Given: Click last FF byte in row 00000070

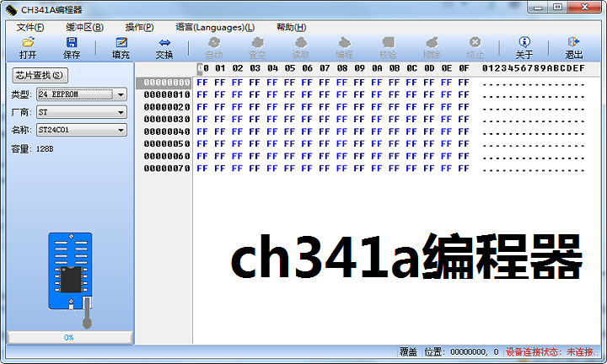Looking at the screenshot, I should click(x=464, y=169).
